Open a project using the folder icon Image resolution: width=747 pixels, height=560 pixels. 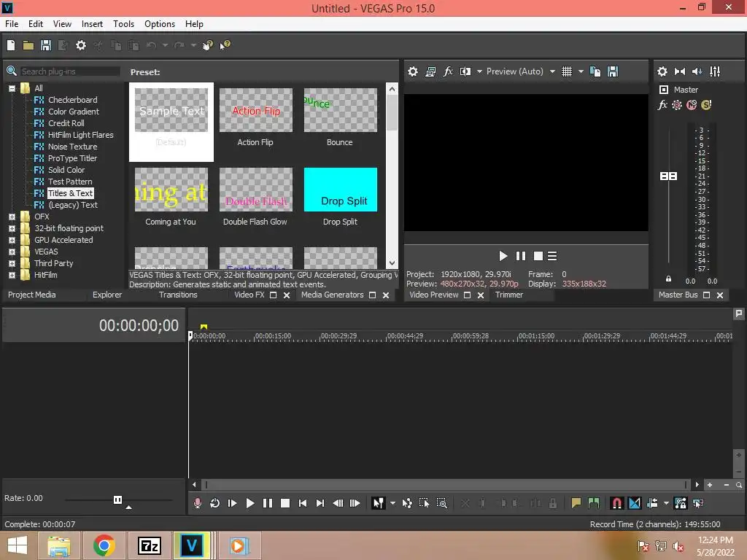coord(28,45)
